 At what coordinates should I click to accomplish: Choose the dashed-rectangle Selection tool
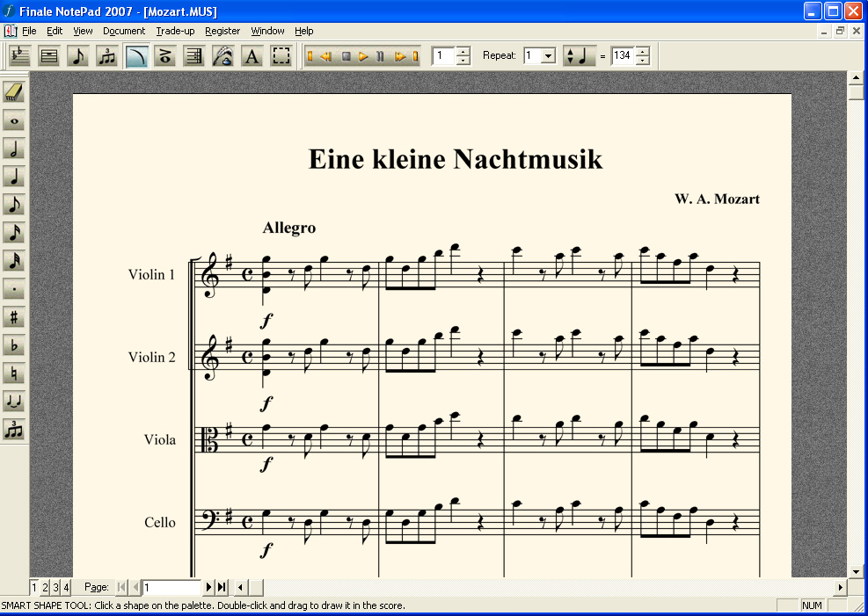coord(281,56)
